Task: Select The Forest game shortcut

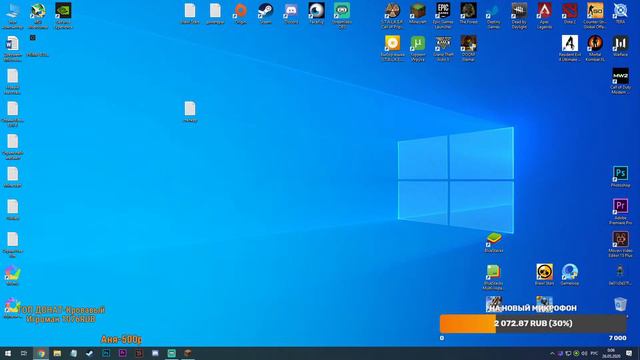Action: pos(468,13)
